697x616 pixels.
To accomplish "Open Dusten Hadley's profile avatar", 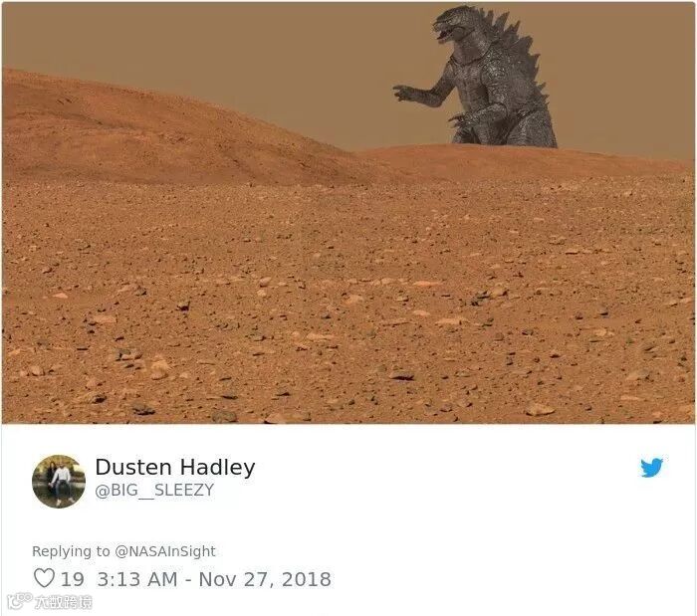I will coord(59,481).
